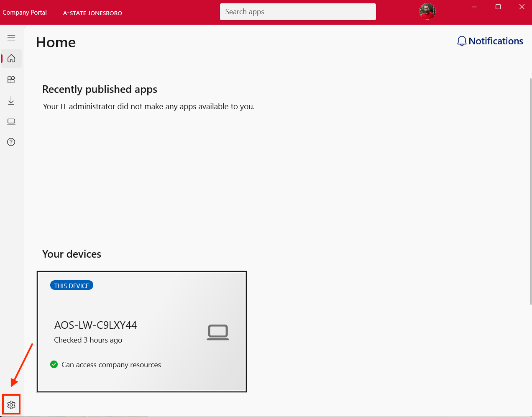Click the "Recently published apps" heading
This screenshot has height=417, width=532.
(100, 89)
